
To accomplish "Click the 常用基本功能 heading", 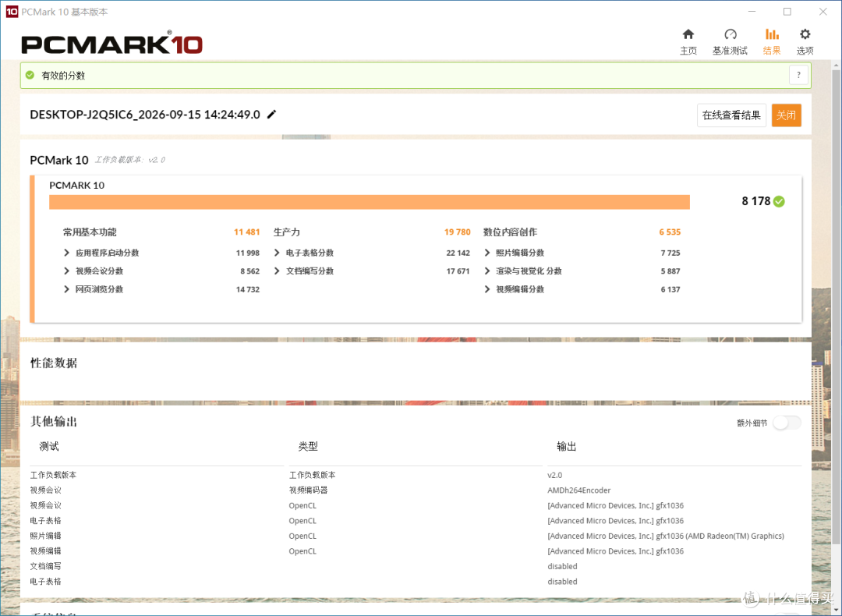I will click(90, 232).
